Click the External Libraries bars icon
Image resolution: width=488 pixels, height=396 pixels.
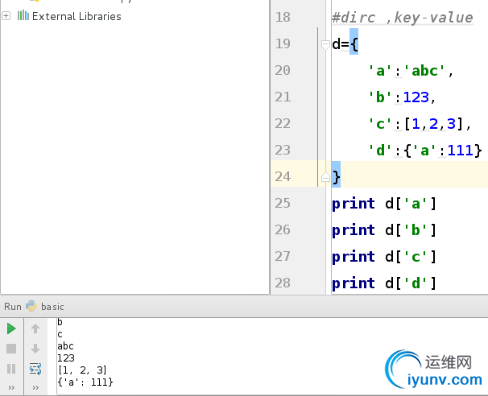(23, 15)
